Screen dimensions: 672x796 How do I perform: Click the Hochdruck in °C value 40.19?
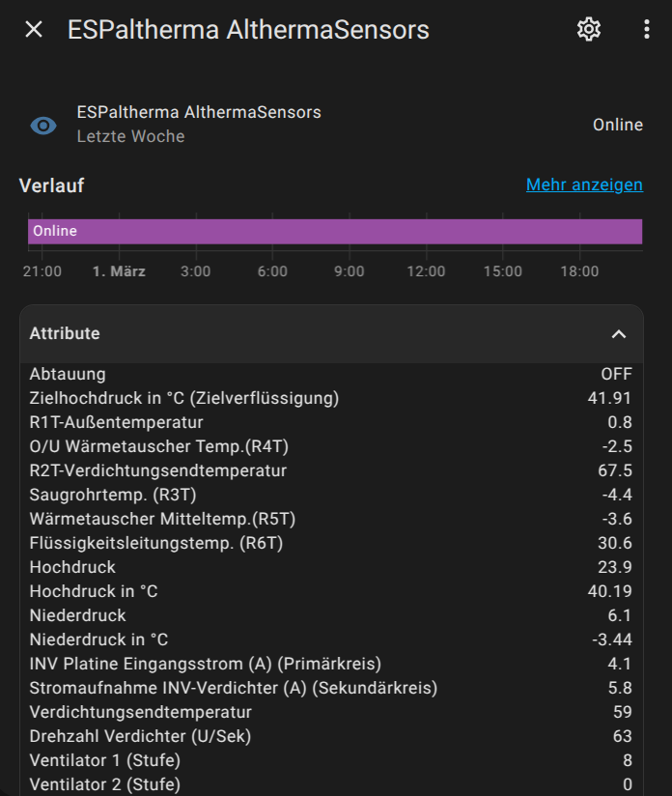point(609,591)
